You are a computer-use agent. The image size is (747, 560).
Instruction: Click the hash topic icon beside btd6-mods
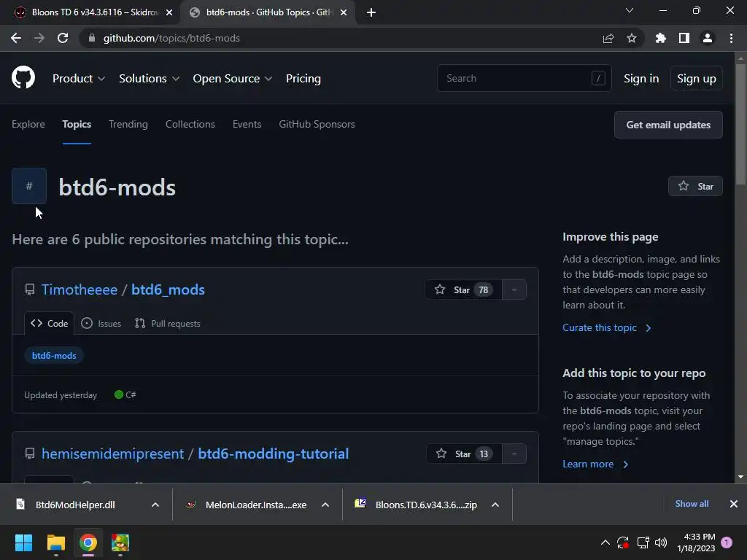[x=29, y=186]
